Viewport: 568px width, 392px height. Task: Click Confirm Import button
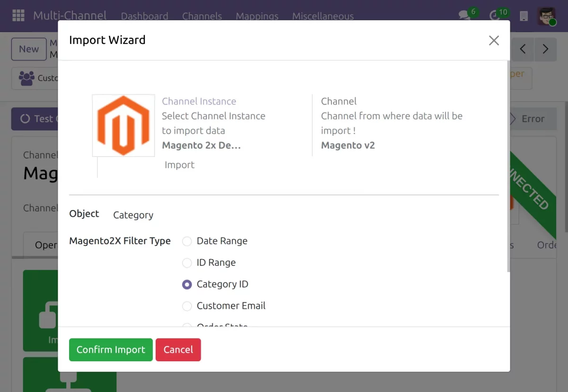(x=111, y=350)
